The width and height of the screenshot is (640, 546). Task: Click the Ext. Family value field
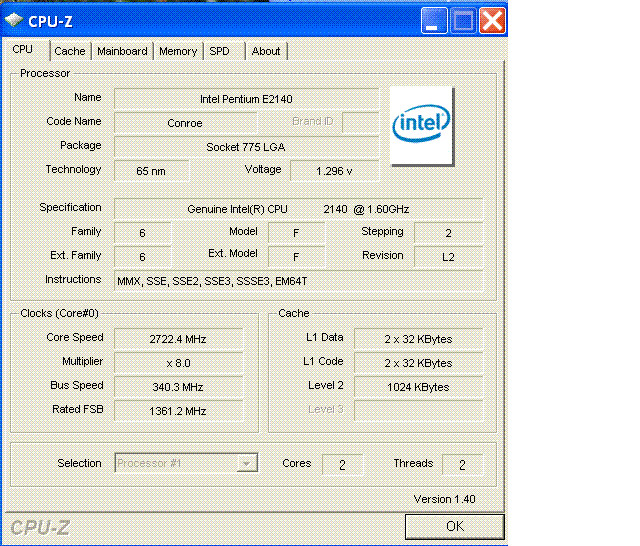coord(142,257)
